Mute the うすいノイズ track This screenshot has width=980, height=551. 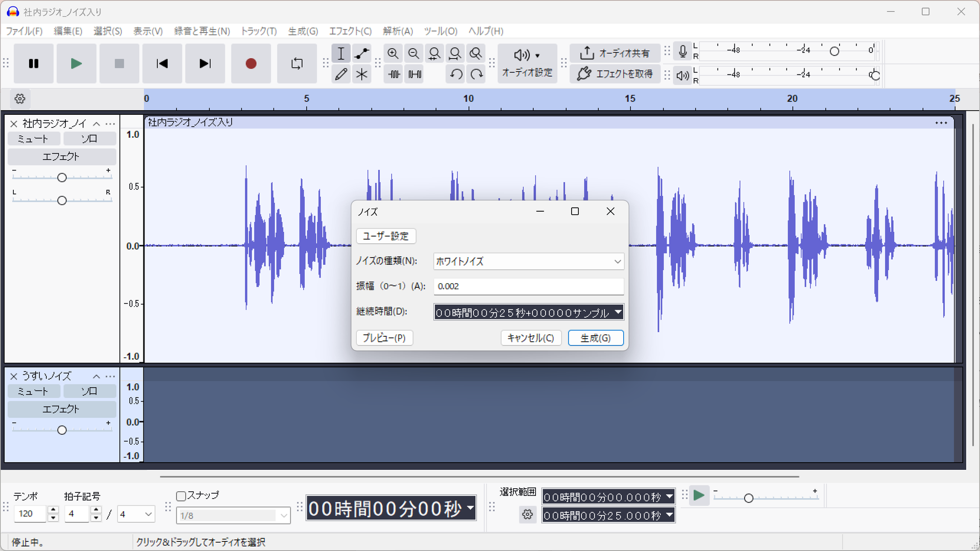[x=34, y=391]
